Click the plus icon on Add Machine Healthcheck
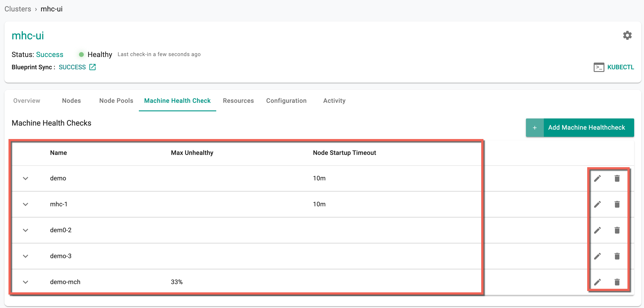The width and height of the screenshot is (644, 308). [x=534, y=128]
